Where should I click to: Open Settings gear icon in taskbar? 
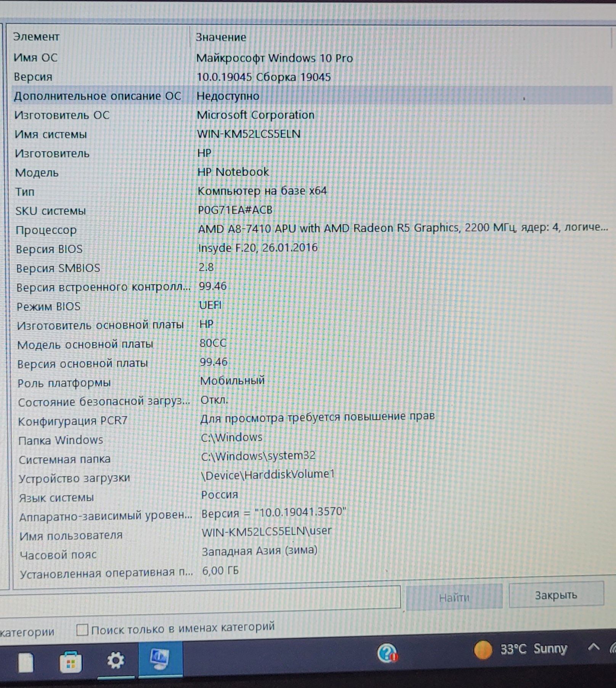pyautogui.click(x=115, y=660)
